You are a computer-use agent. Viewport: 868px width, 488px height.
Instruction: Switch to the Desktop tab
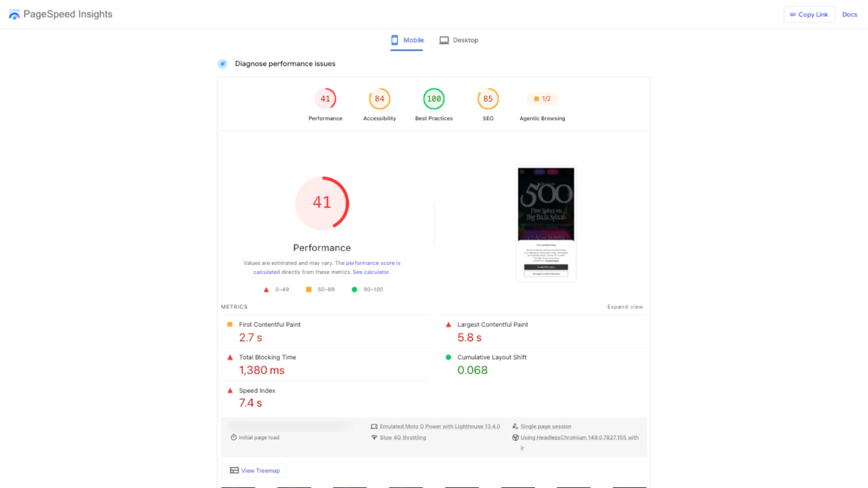point(458,40)
